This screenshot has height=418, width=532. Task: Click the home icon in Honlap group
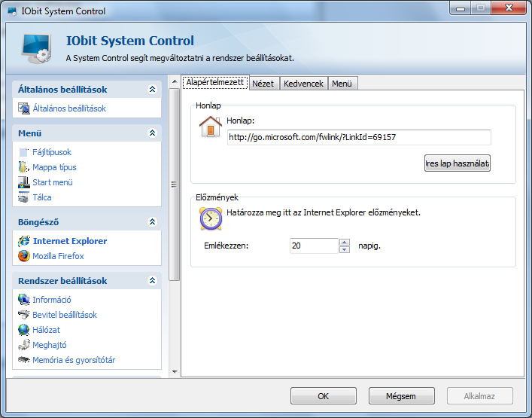point(211,127)
